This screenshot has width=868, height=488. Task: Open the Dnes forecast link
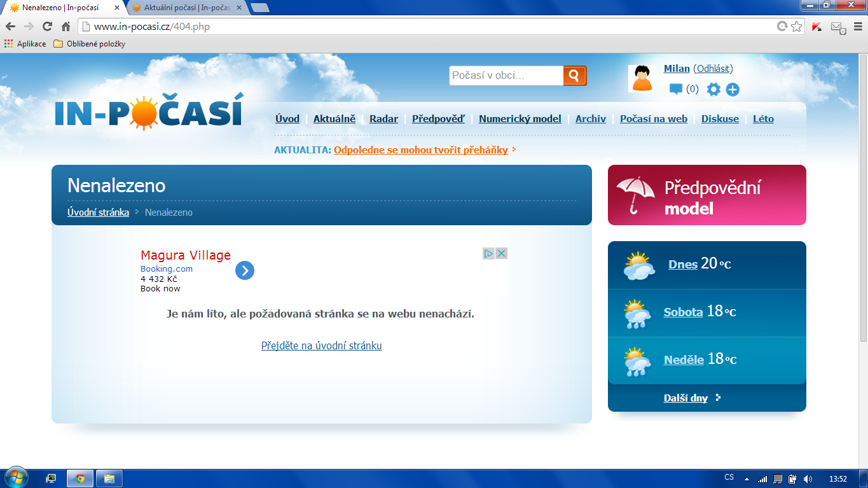[683, 265]
